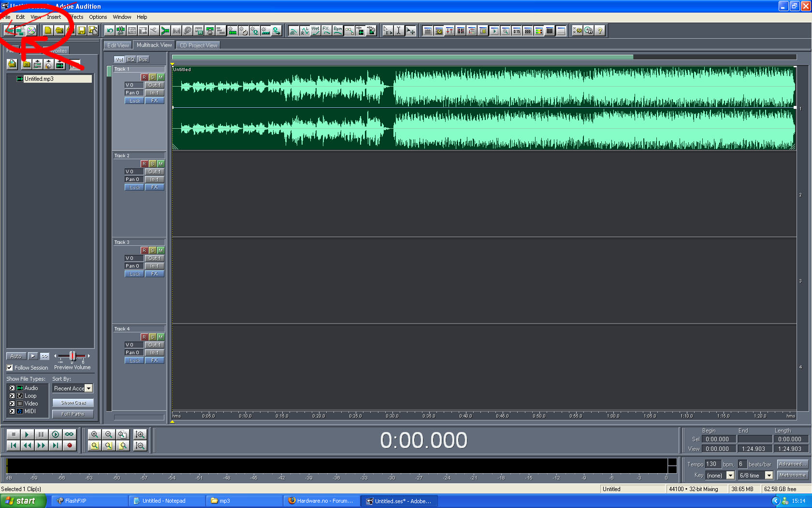Screen dimensions: 812x508
Task: Click the Metronome button
Action: [x=792, y=476]
